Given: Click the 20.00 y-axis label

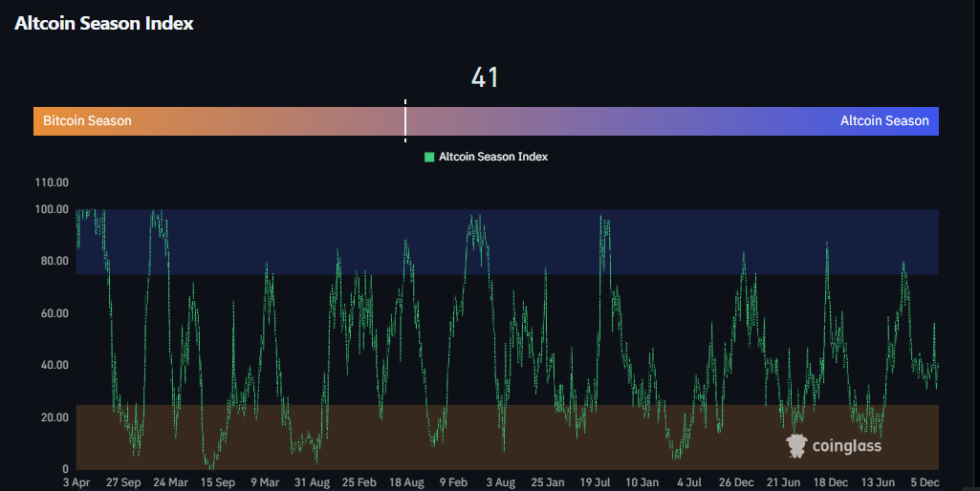Looking at the screenshot, I should pos(54,417).
